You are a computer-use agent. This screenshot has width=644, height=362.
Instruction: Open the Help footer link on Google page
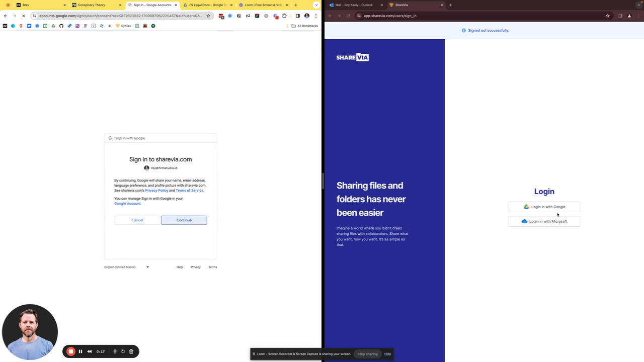pyautogui.click(x=180, y=267)
